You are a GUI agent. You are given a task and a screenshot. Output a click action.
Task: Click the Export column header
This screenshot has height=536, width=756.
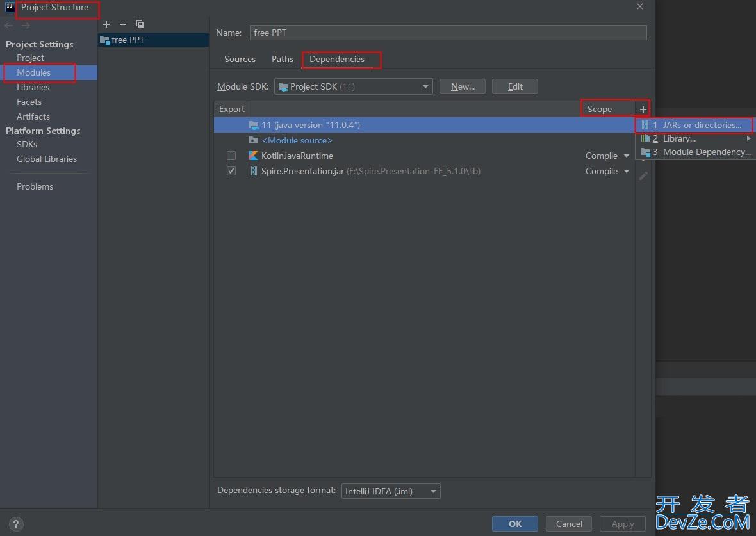pyautogui.click(x=231, y=109)
